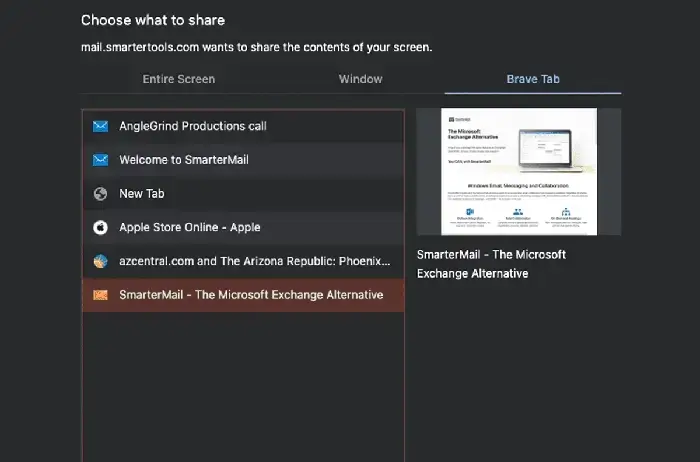Click the preview caption SmarterMail - The Microsoft Exchange Alternative
Screen dimensions: 700x462
[x=491, y=264]
